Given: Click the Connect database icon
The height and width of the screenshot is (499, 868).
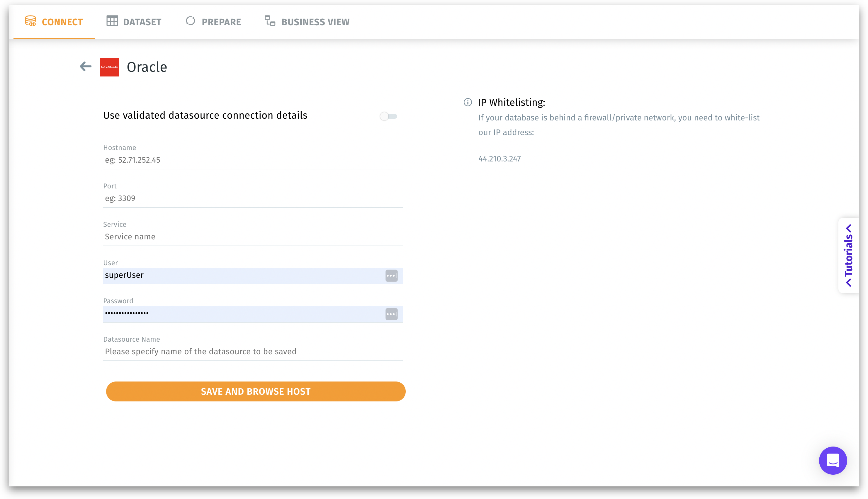Looking at the screenshot, I should 30,21.
